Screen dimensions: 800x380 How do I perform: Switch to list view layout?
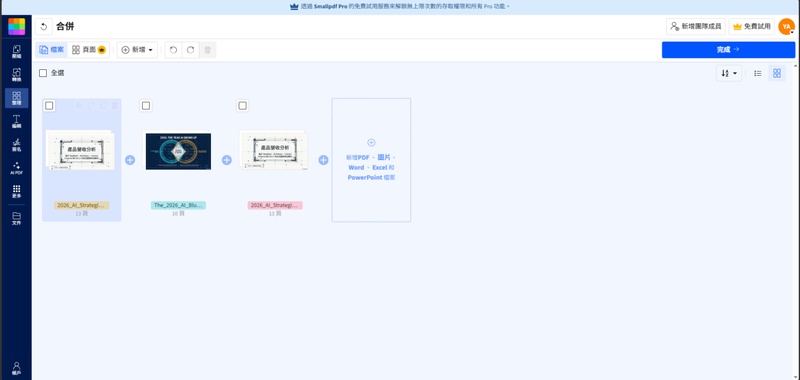[x=758, y=73]
